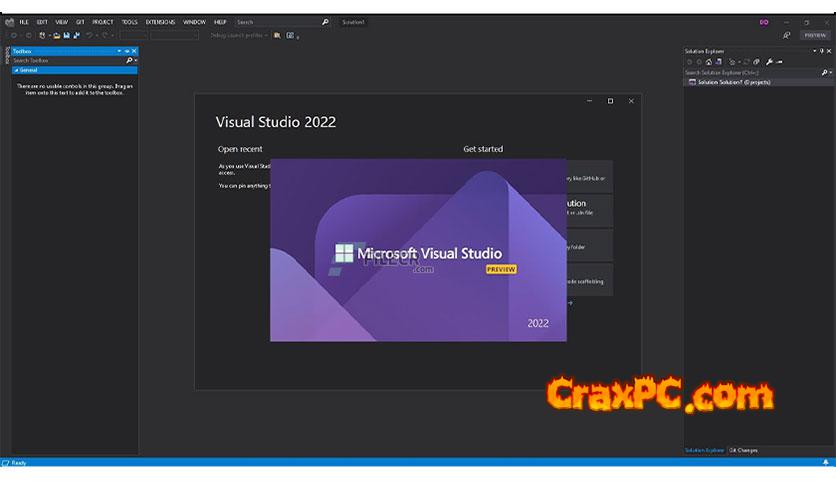This screenshot has height=484, width=836.
Task: Click the clone repository card in Get started
Action: click(583, 177)
